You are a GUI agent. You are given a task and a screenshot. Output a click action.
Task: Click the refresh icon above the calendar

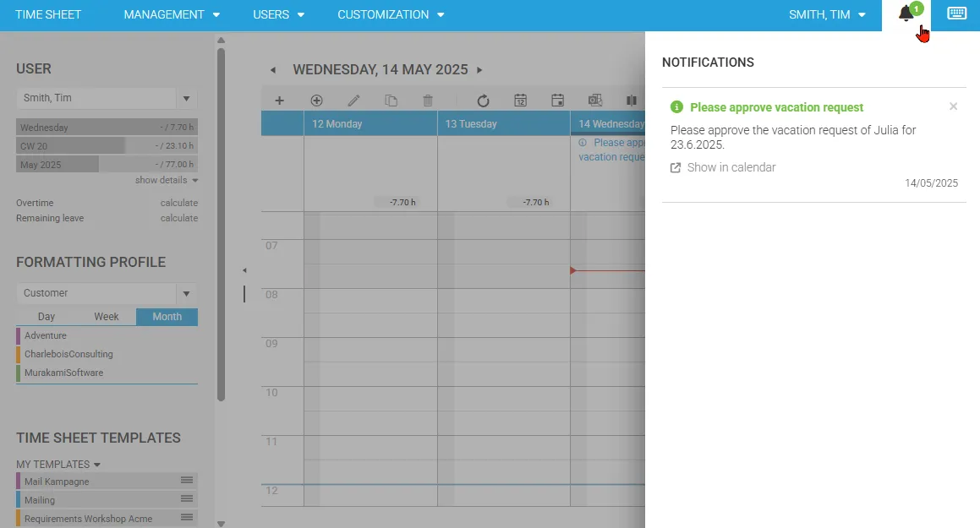(483, 100)
